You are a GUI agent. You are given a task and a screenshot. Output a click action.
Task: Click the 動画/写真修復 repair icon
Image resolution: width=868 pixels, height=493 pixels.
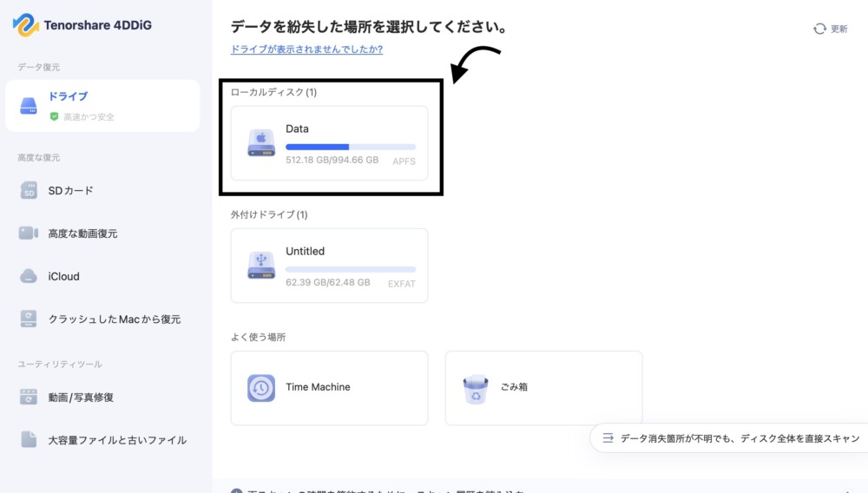click(x=29, y=397)
